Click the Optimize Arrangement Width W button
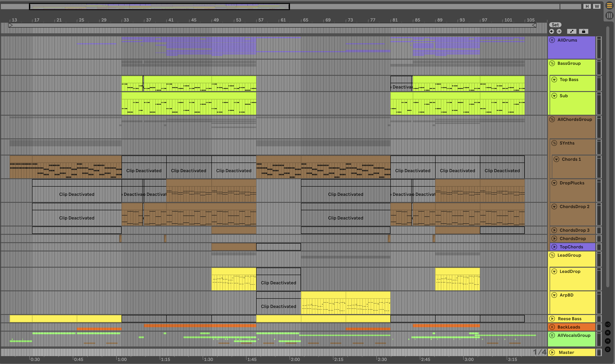The image size is (615, 364). point(597,6)
